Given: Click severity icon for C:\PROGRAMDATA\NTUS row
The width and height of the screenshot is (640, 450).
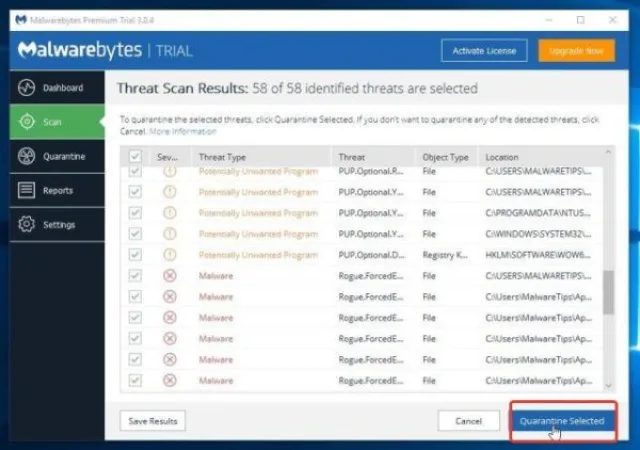Looking at the screenshot, I should (170, 213).
